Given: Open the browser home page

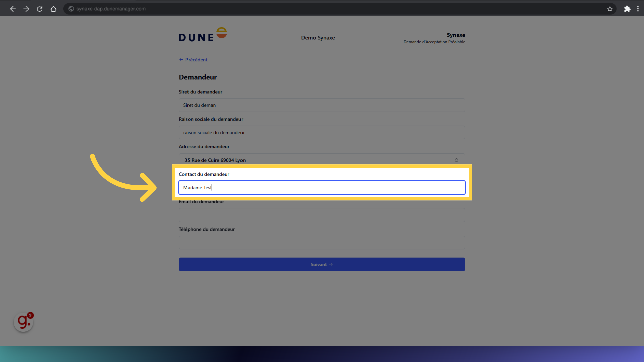Looking at the screenshot, I should tap(53, 9).
